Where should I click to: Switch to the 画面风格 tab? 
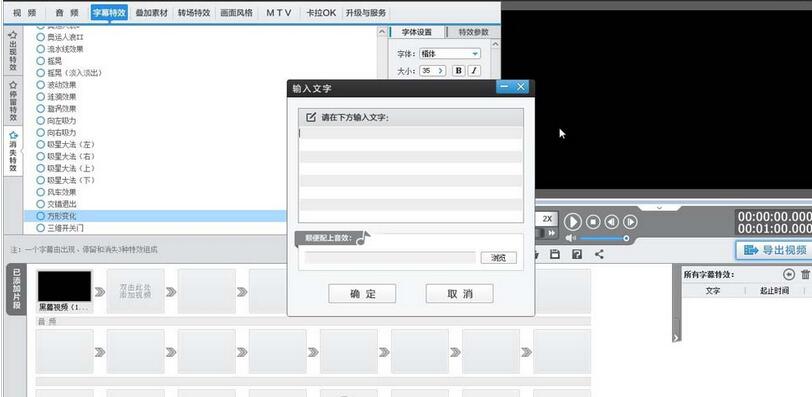[x=236, y=13]
